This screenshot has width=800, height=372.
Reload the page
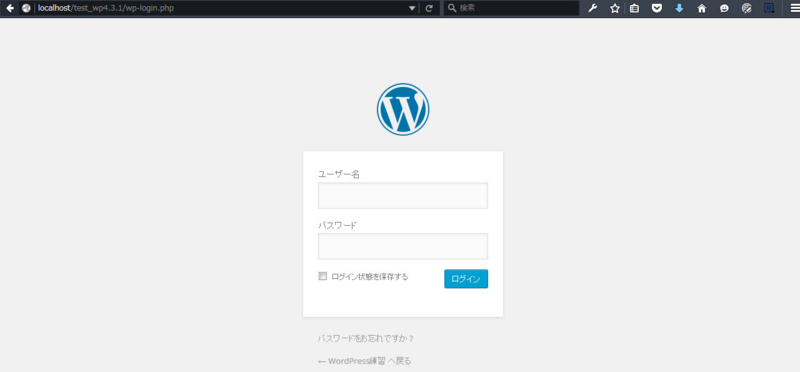(430, 8)
